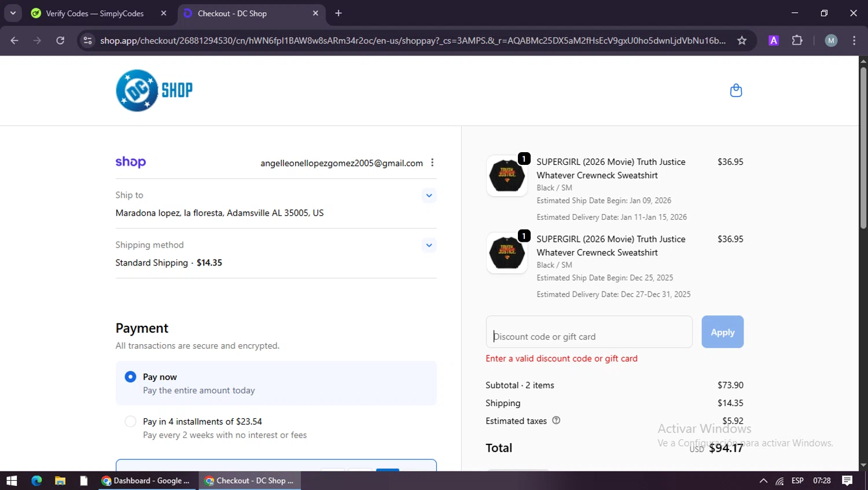The image size is (868, 490).
Task: Reload the checkout page
Action: [60, 40]
